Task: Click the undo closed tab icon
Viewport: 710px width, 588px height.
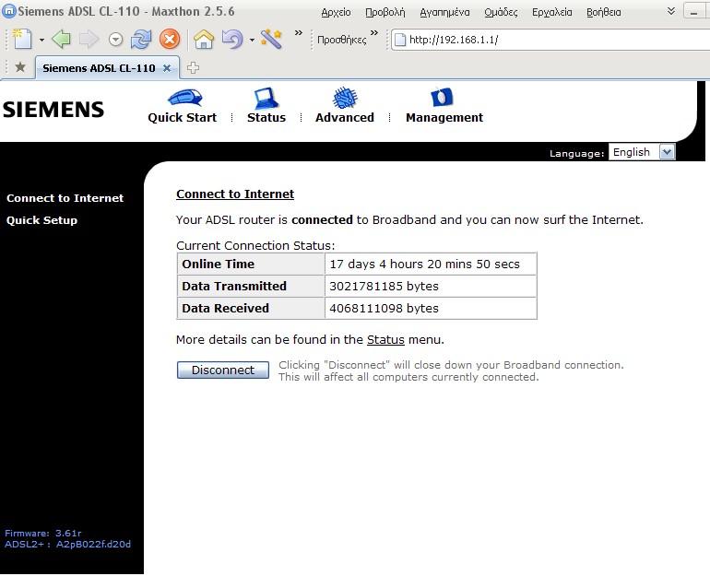Action: point(232,40)
